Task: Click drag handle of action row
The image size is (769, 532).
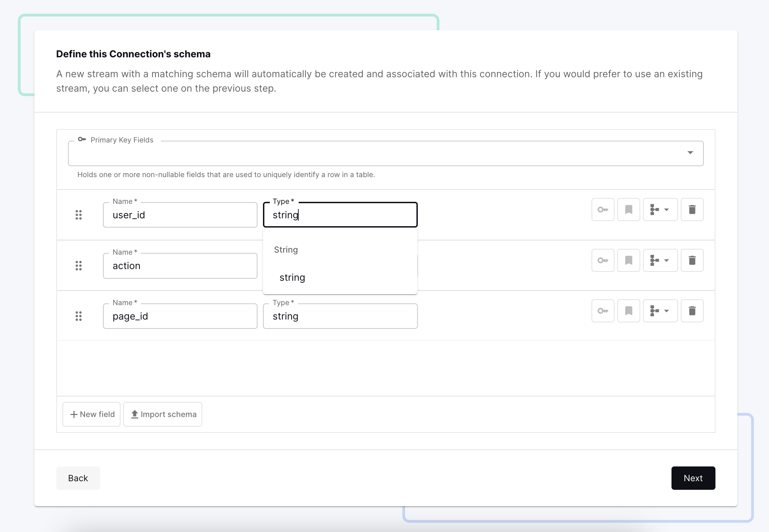Action: pyautogui.click(x=79, y=266)
